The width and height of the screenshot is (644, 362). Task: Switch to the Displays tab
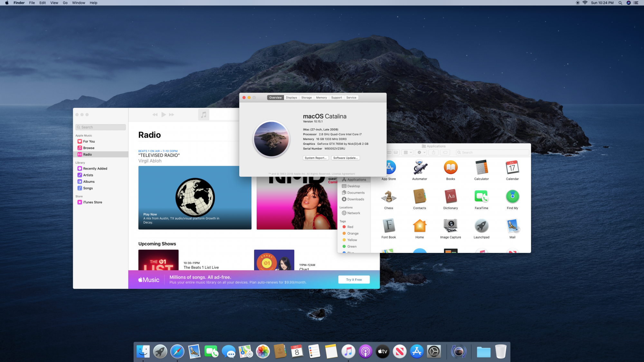coord(291,97)
